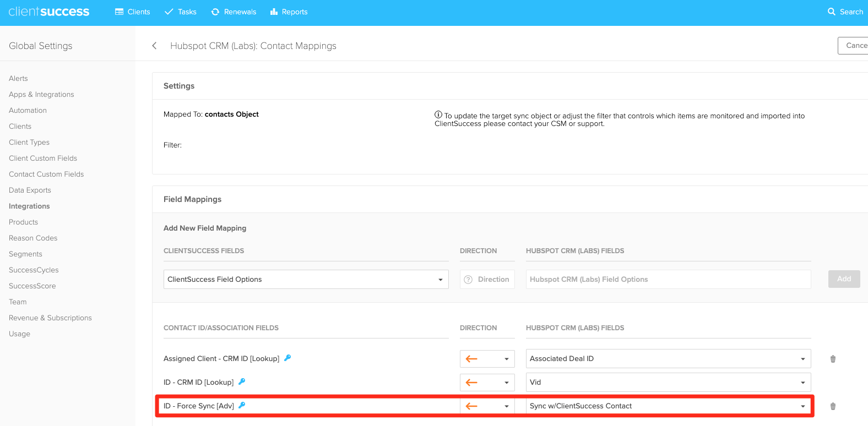Select Clients in settings sidebar
Screen dimensions: 868x426
pyautogui.click(x=20, y=126)
